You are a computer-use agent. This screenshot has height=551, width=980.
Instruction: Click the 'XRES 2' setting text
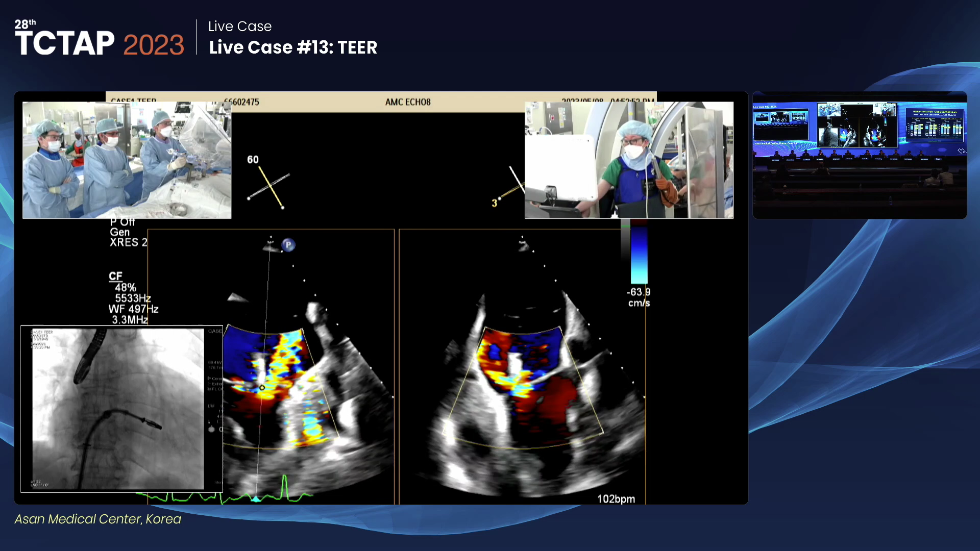[129, 242]
